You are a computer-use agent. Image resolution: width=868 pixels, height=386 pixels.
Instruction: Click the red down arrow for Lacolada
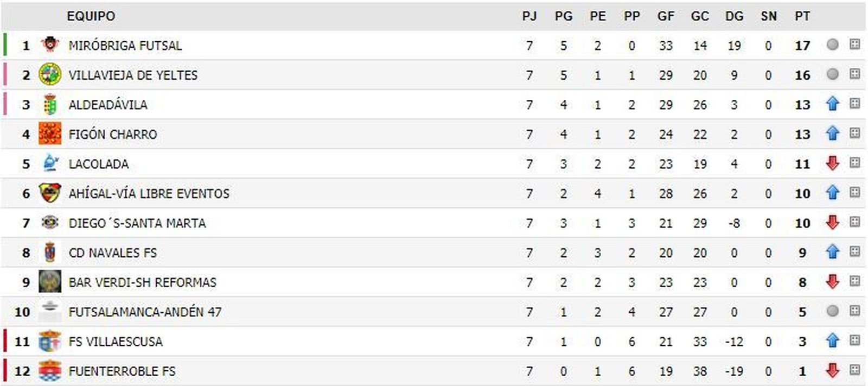[x=832, y=163]
